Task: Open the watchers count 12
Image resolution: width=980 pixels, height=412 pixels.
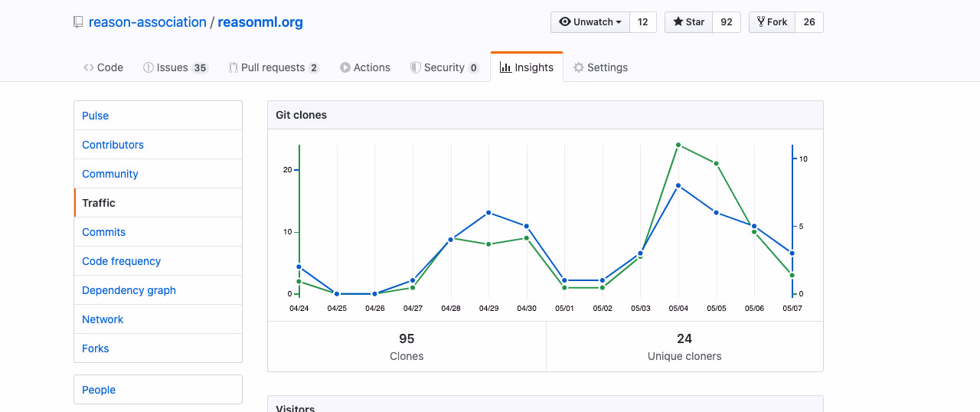Action: pyautogui.click(x=642, y=22)
